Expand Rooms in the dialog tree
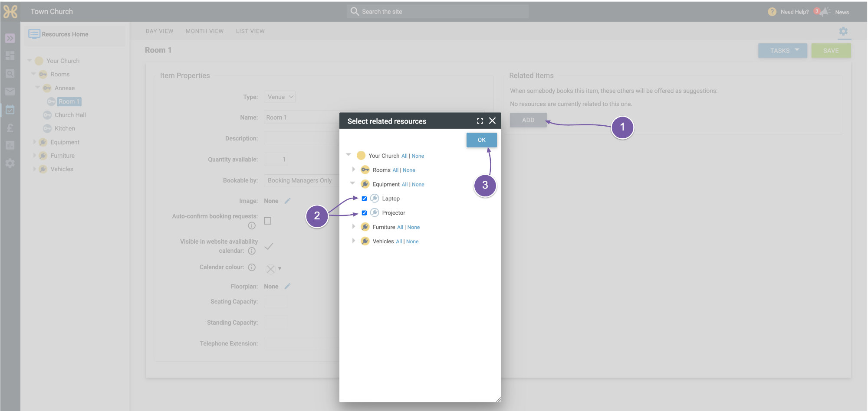868x411 pixels. [353, 170]
